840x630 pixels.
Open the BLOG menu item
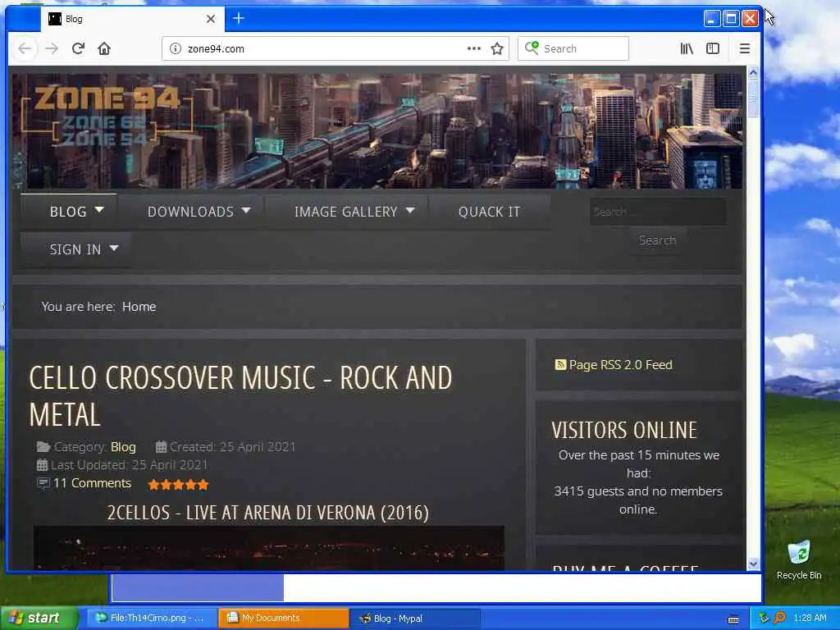pyautogui.click(x=68, y=212)
